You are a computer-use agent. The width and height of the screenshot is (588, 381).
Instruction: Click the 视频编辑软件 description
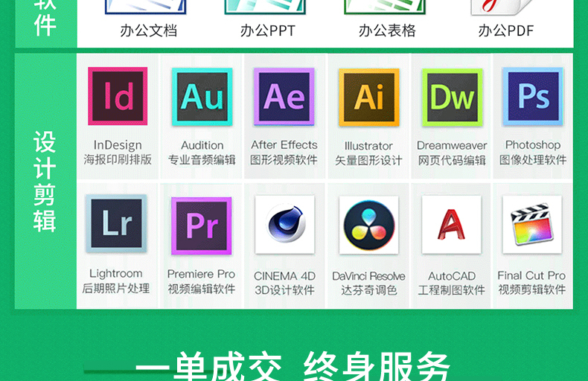coord(202,289)
